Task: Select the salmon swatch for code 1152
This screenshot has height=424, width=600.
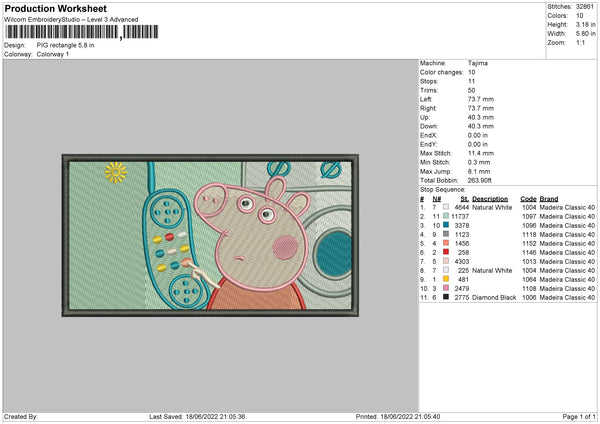Action: pos(446,243)
